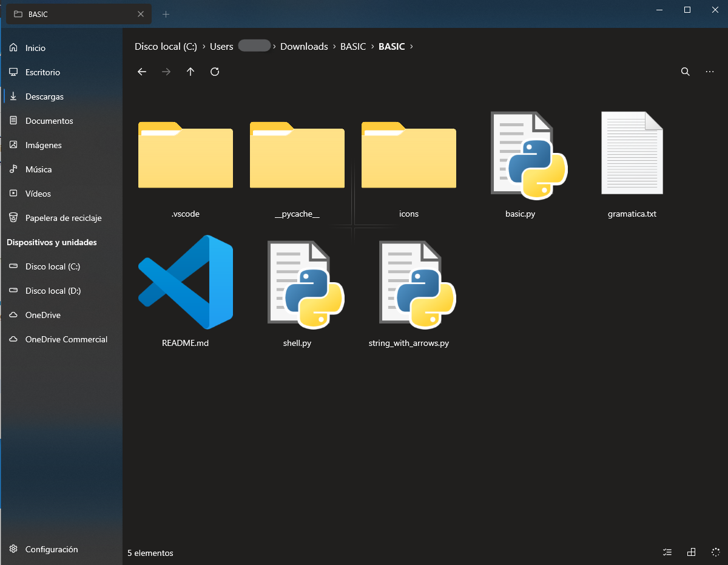Click Users in the breadcrumb path
728x565 pixels.
tap(221, 46)
